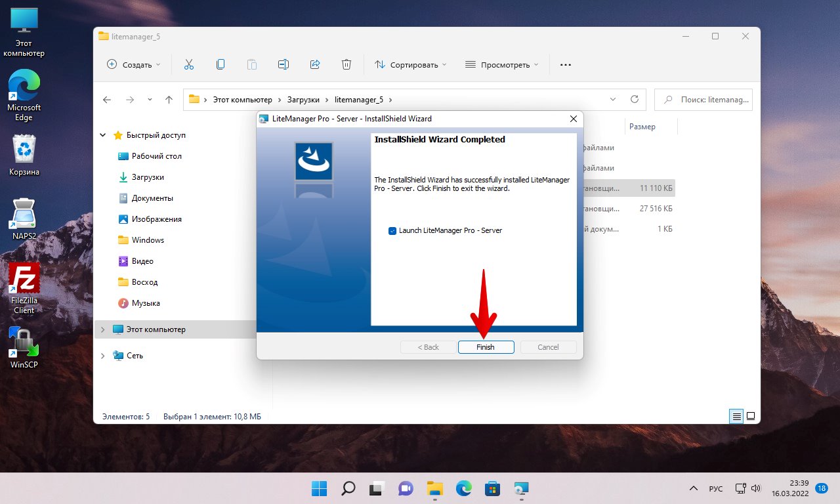Expand the Сеть node in the sidebar
Screen dimensions: 840x504
tap(102, 356)
